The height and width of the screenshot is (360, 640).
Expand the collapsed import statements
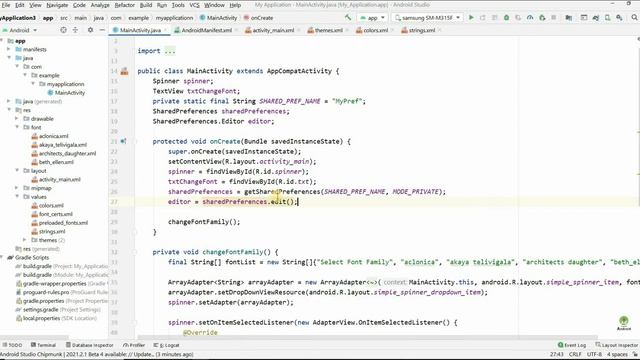pyautogui.click(x=170, y=51)
